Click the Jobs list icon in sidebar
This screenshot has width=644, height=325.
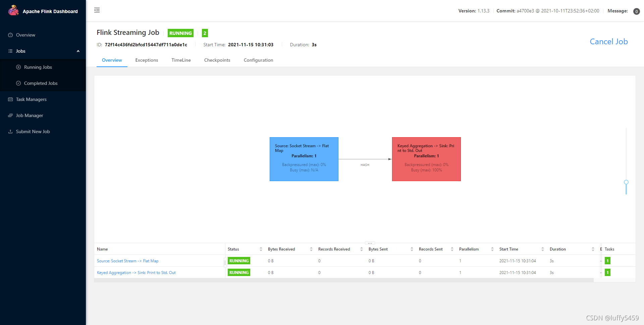pyautogui.click(x=10, y=51)
